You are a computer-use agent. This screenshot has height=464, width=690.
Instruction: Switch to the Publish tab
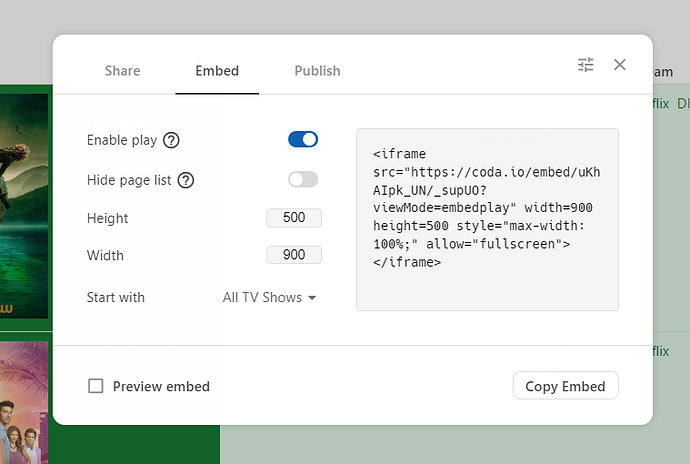point(317,71)
